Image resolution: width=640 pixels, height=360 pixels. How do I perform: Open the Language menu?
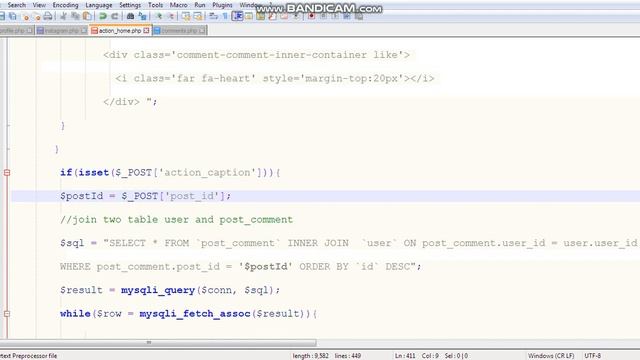[x=99, y=5]
